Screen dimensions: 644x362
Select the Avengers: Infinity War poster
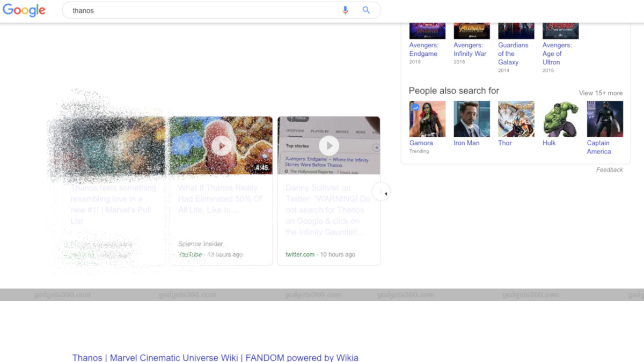[471, 29]
